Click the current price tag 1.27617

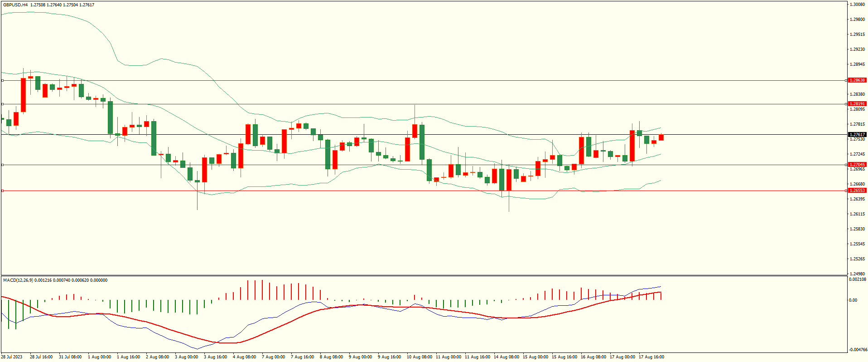[x=857, y=135]
